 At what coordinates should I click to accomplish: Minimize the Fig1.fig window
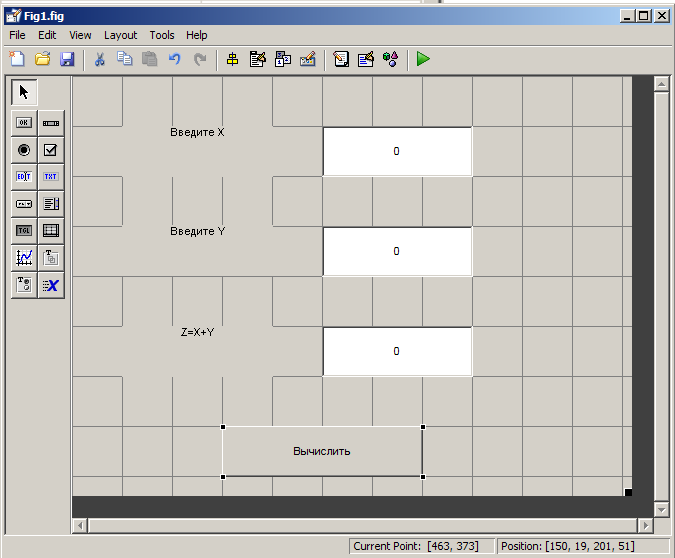tap(627, 16)
